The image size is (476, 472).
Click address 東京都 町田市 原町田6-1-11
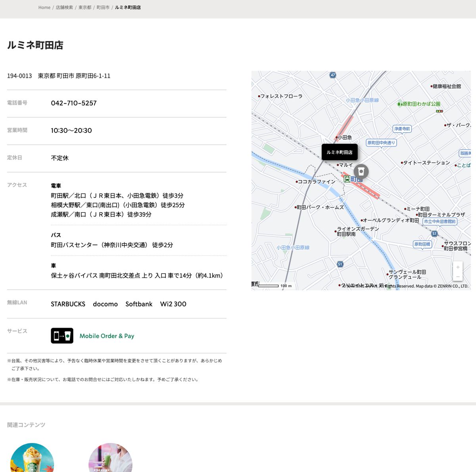pyautogui.click(x=74, y=76)
